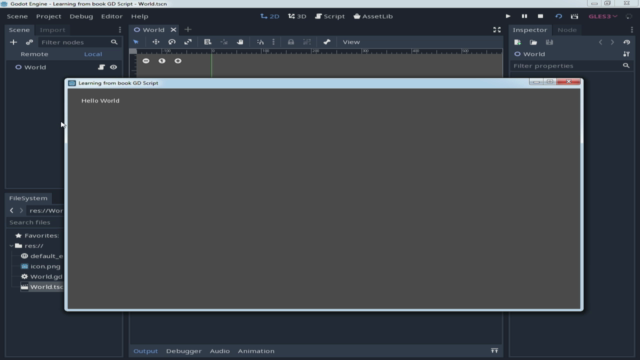Open the World node's attached script
This screenshot has height=360, width=640.
tap(101, 67)
